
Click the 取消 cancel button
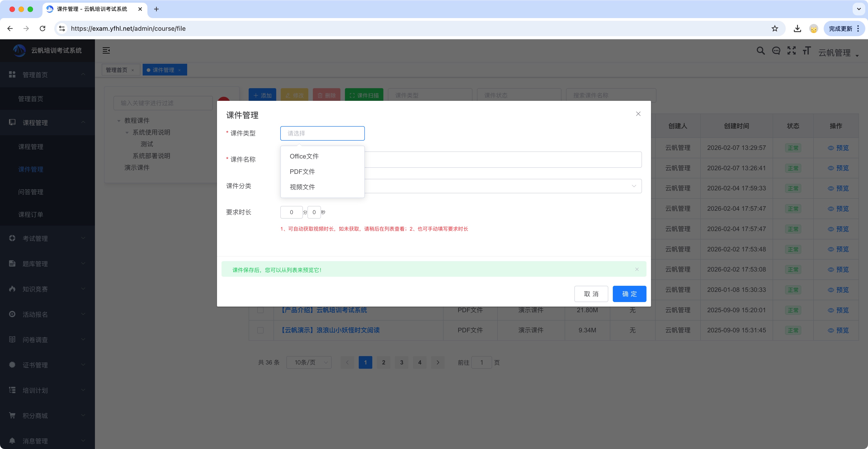click(x=591, y=294)
